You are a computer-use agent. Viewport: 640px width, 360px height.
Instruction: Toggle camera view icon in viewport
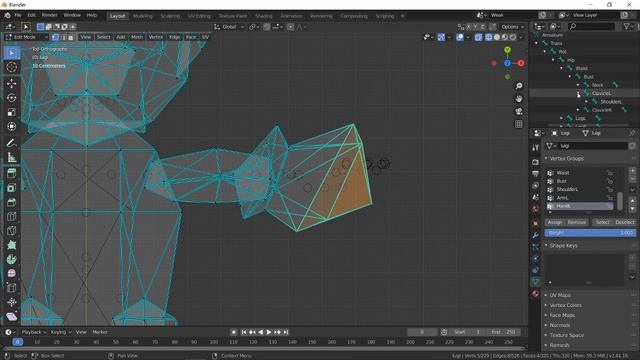[519, 111]
